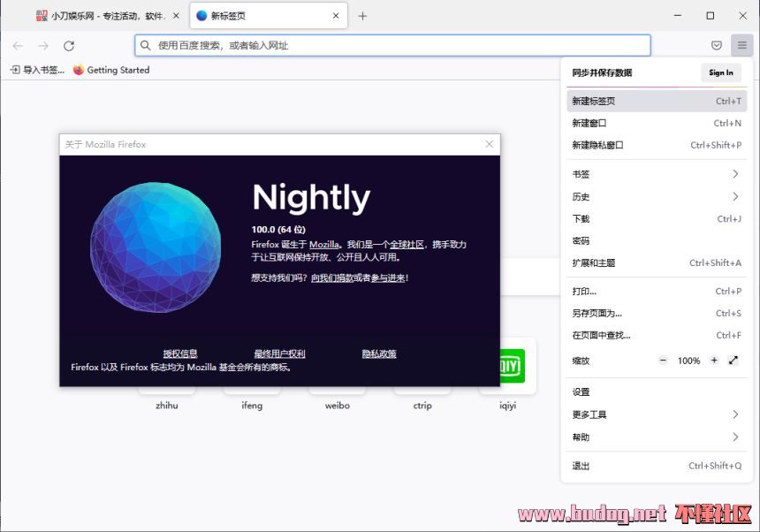760x532 pixels.
Task: Click the zoom out minus button
Action: coord(664,361)
